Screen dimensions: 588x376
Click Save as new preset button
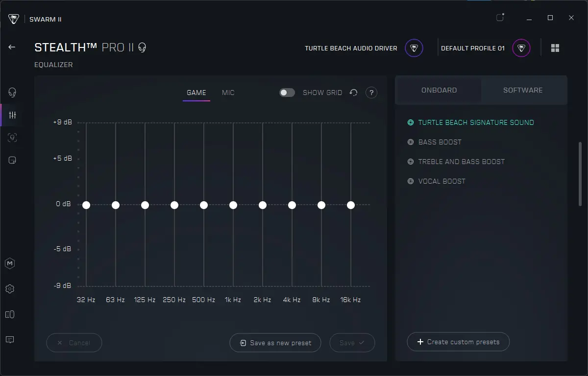point(275,343)
